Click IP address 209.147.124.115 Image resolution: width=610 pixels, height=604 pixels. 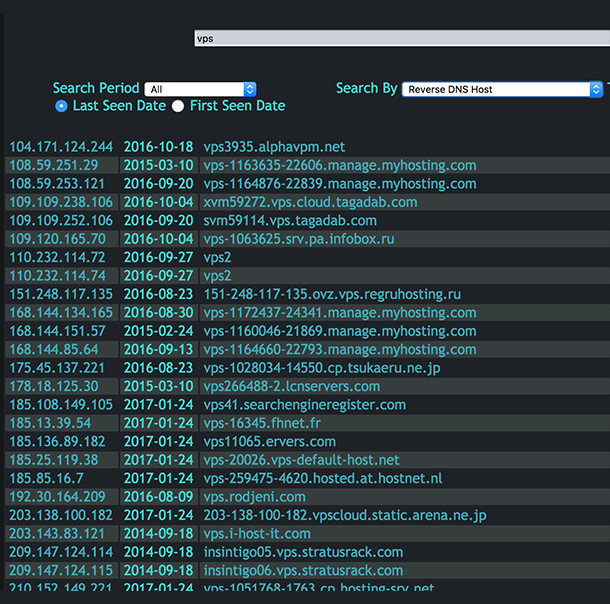(x=61, y=571)
